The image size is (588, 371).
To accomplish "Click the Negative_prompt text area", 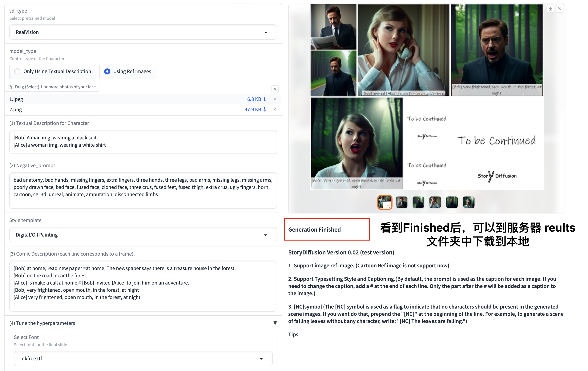I will (x=143, y=190).
